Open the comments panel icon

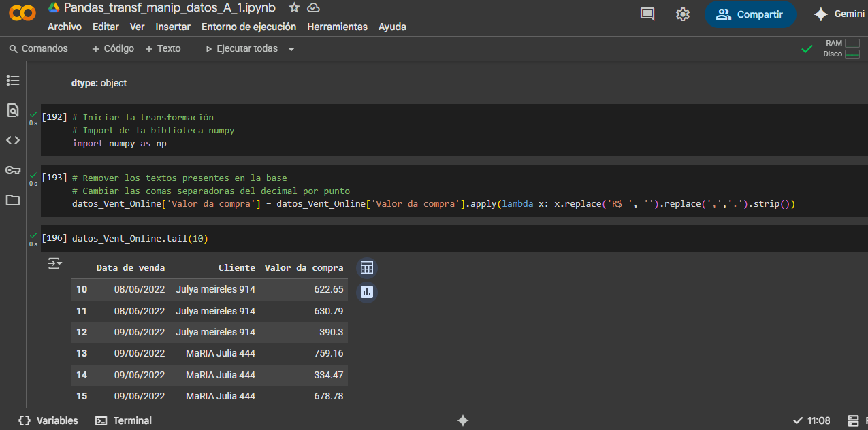click(x=647, y=14)
